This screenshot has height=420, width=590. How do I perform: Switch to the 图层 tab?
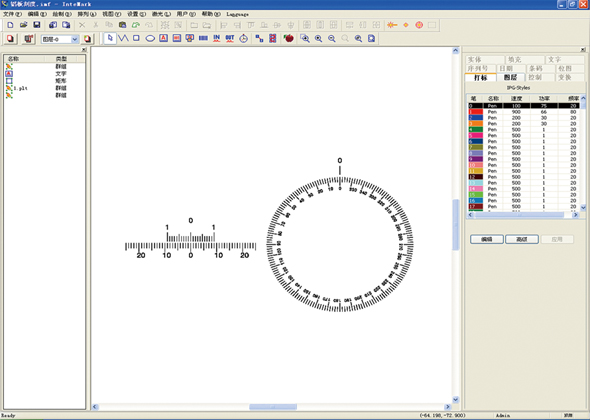[x=510, y=77]
